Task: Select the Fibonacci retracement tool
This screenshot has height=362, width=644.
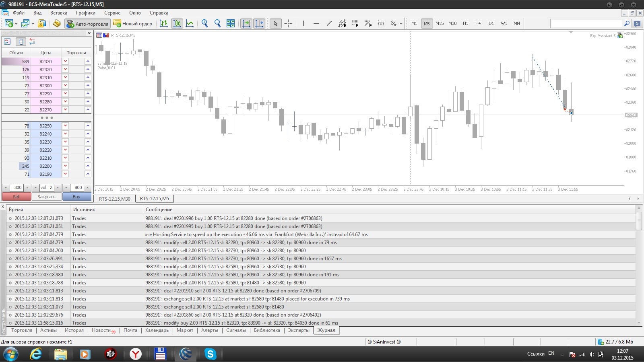Action: 355,23
